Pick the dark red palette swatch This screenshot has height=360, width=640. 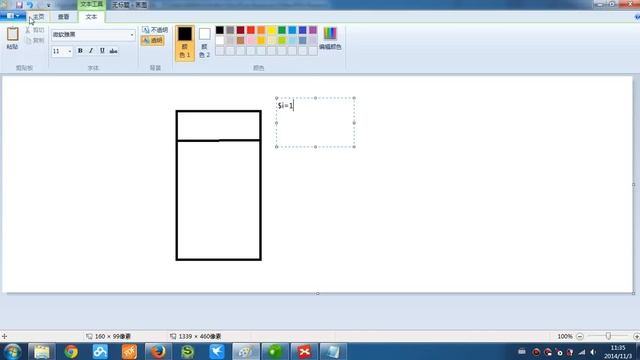240,30
